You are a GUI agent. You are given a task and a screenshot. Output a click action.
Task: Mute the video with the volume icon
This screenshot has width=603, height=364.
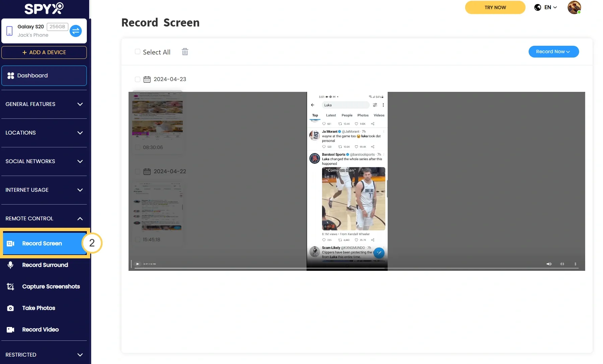pyautogui.click(x=549, y=264)
